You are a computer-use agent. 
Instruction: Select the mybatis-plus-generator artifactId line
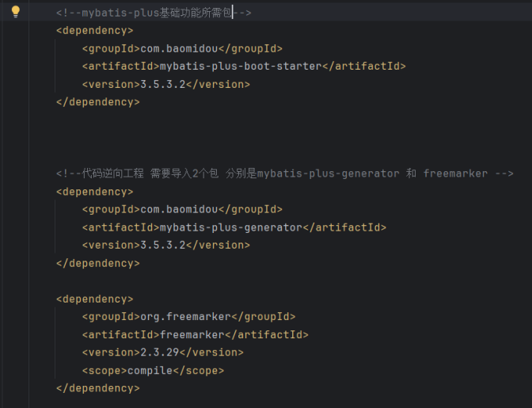(234, 227)
